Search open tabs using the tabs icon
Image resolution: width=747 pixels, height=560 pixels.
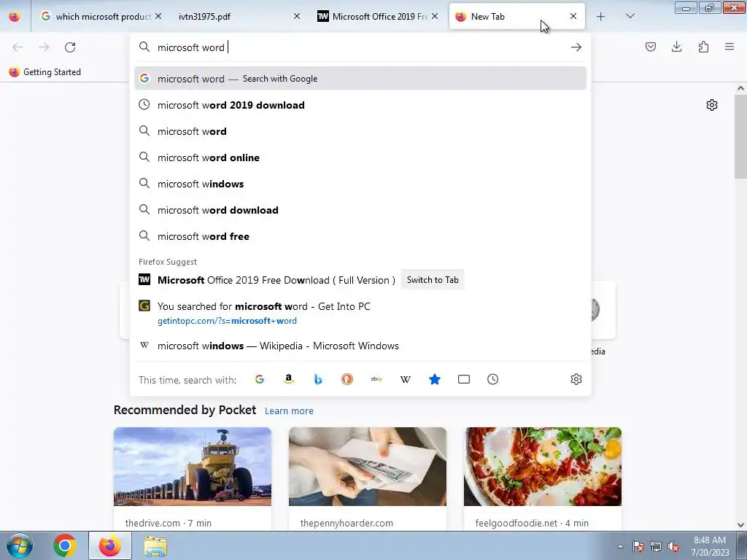tap(464, 379)
